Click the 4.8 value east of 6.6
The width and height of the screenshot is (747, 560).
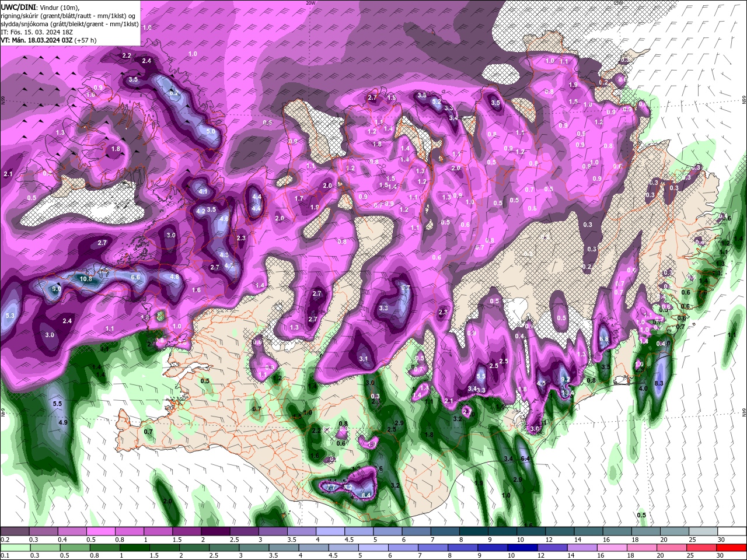coord(174,277)
